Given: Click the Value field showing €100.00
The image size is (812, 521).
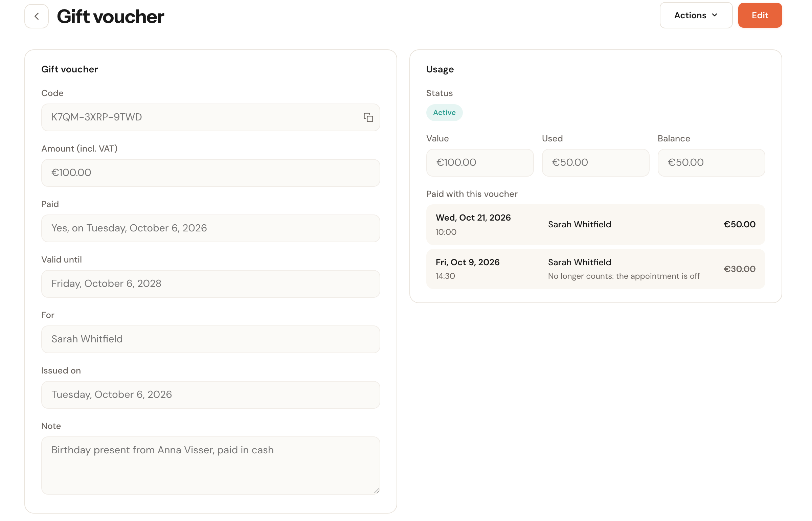Looking at the screenshot, I should (480, 163).
